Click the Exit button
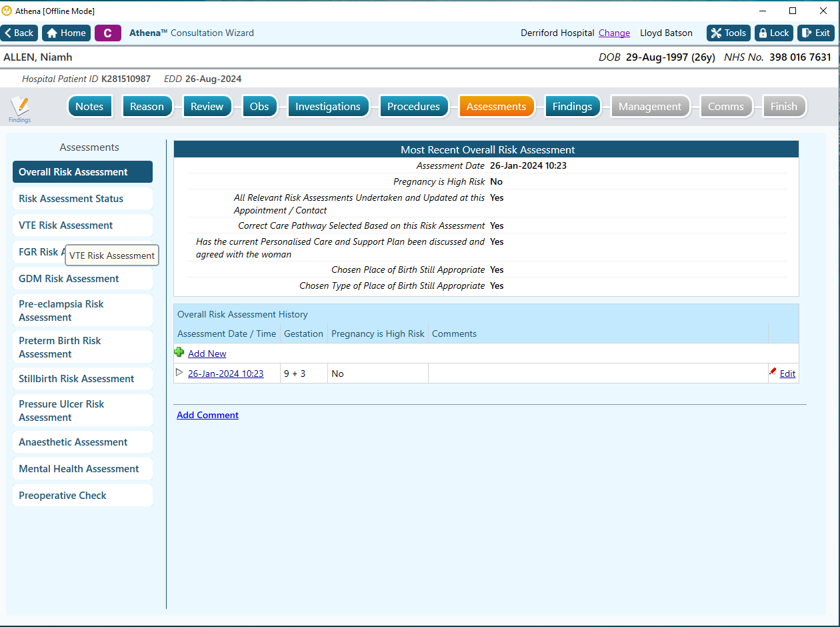Screen dimensions: 840x627 pyautogui.click(x=816, y=33)
